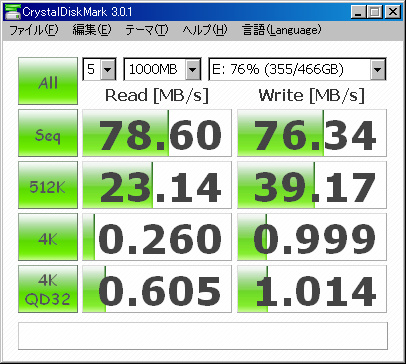Click the 4K QD32 write result 1.014
Viewport: 406px width, 364px height.
tap(312, 289)
